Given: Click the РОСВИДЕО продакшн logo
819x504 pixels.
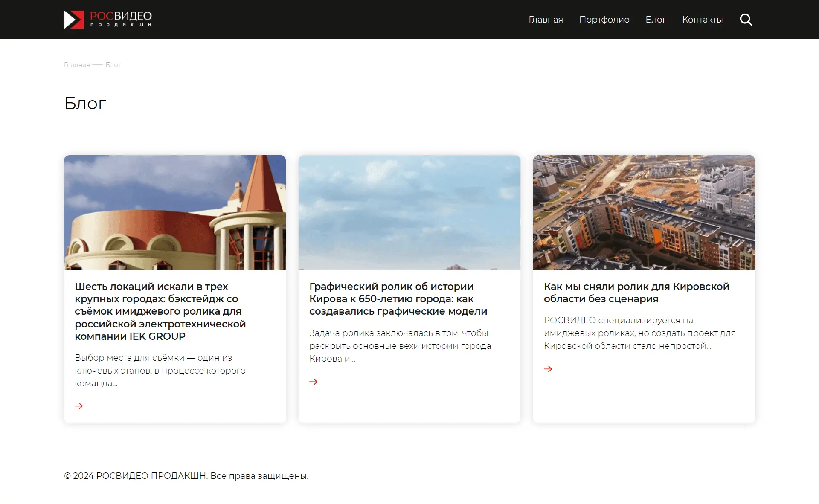Looking at the screenshot, I should pos(108,20).
